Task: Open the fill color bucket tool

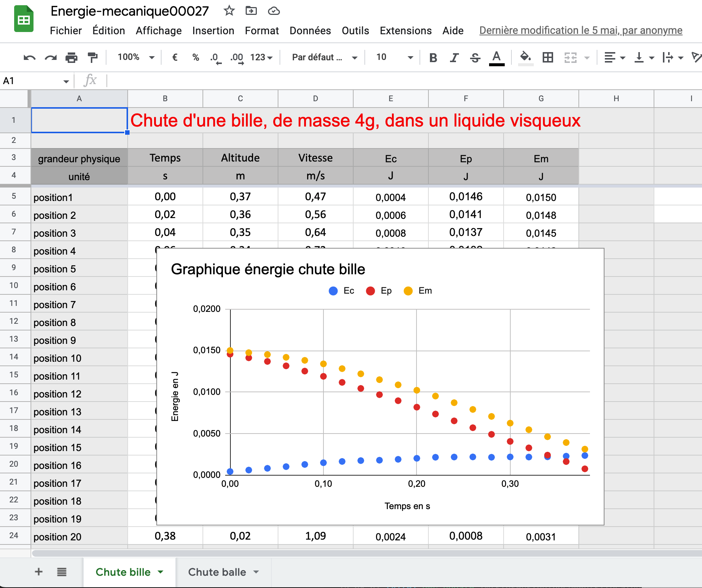Action: (525, 57)
